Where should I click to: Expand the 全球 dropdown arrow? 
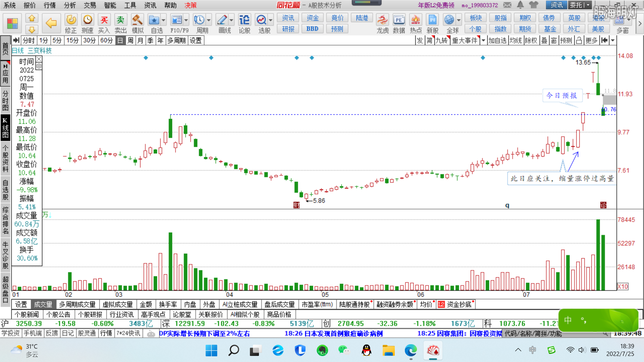[x=459, y=20]
